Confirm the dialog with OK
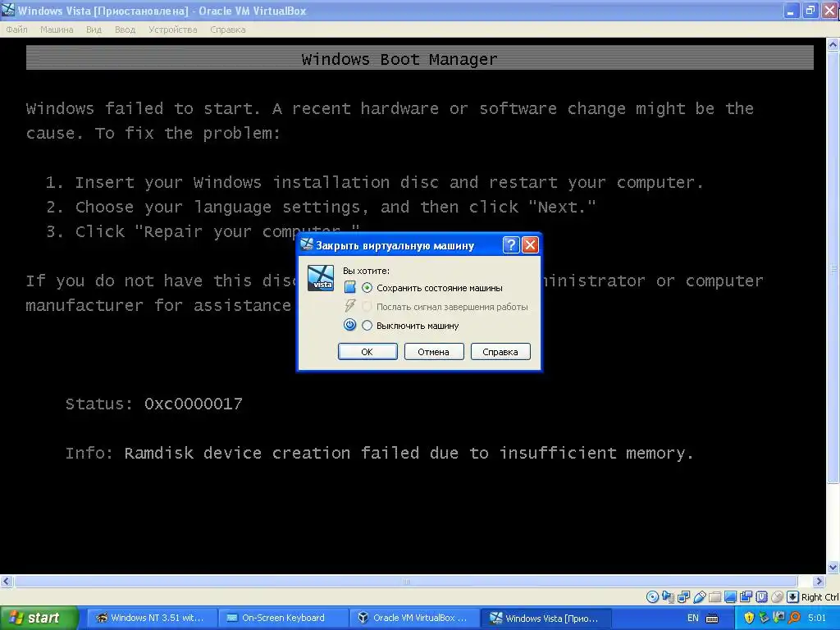 (367, 351)
